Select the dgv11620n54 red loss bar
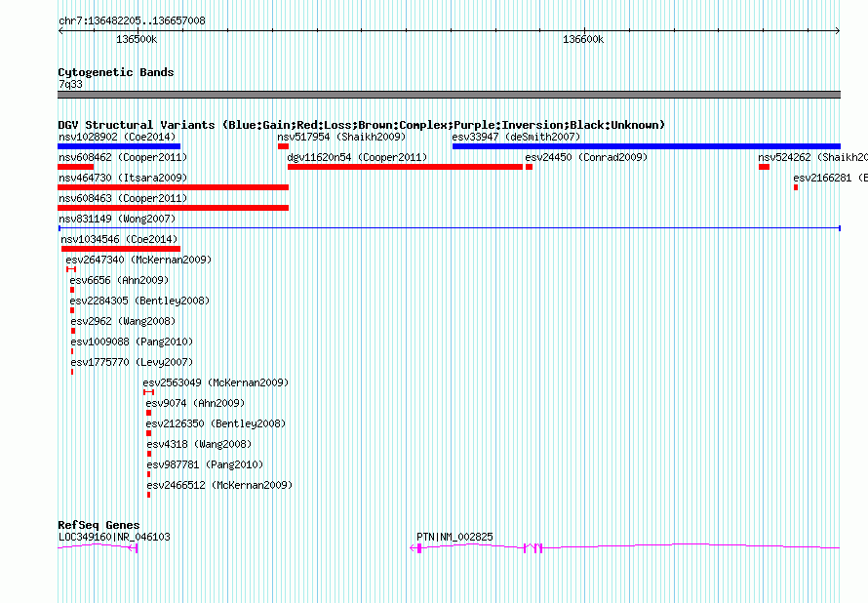Screen dimensions: 868x603 tap(405, 167)
